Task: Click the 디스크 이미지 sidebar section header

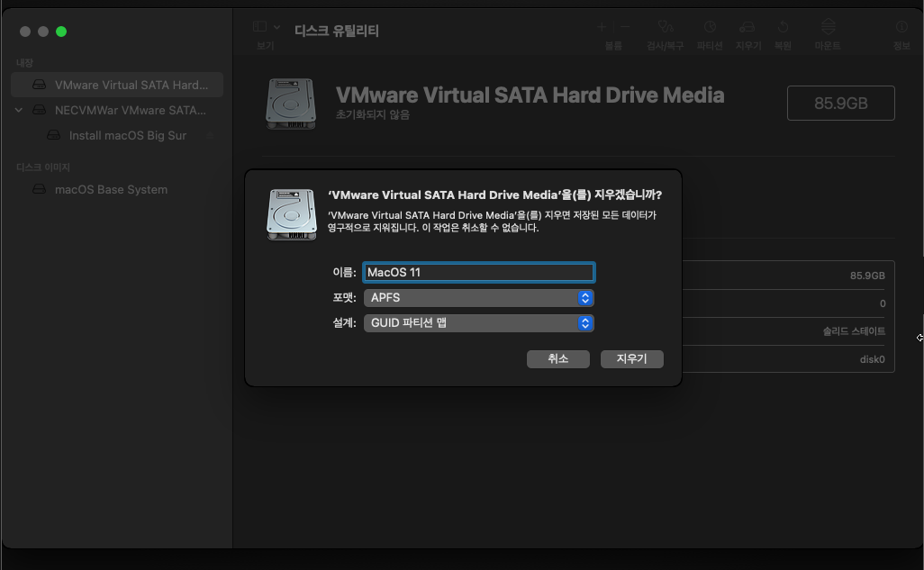Action: point(43,167)
